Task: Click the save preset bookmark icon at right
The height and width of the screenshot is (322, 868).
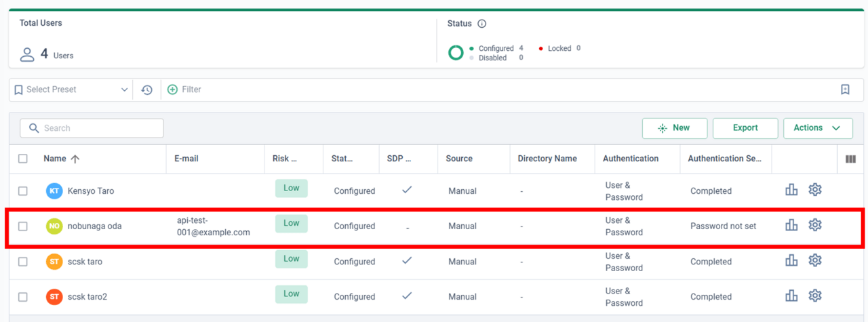Action: (x=845, y=89)
